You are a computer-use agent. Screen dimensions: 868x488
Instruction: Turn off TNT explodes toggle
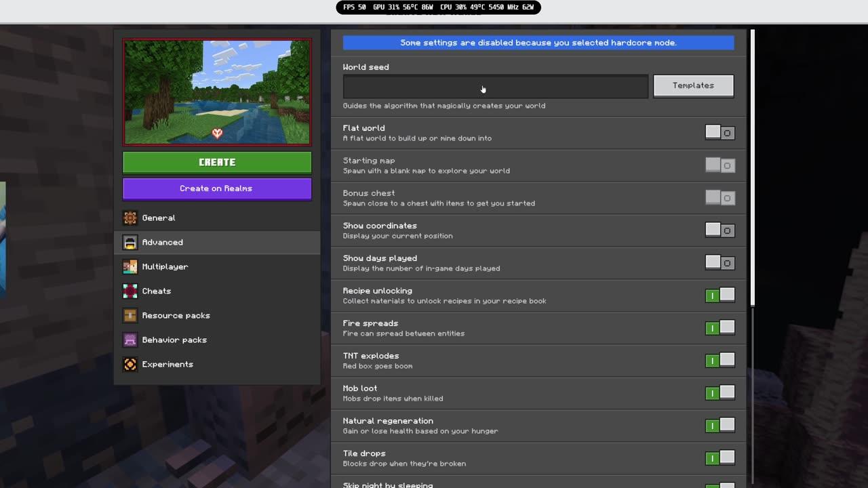click(x=719, y=361)
